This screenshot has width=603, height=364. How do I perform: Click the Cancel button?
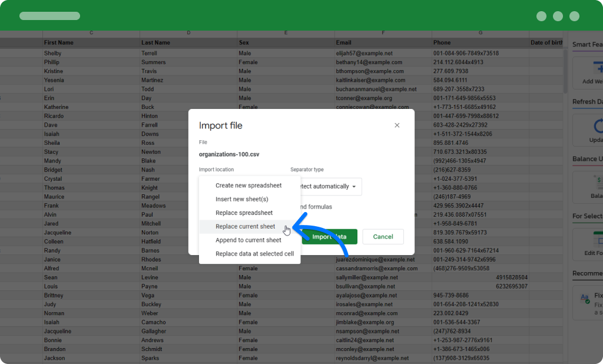tap(383, 236)
